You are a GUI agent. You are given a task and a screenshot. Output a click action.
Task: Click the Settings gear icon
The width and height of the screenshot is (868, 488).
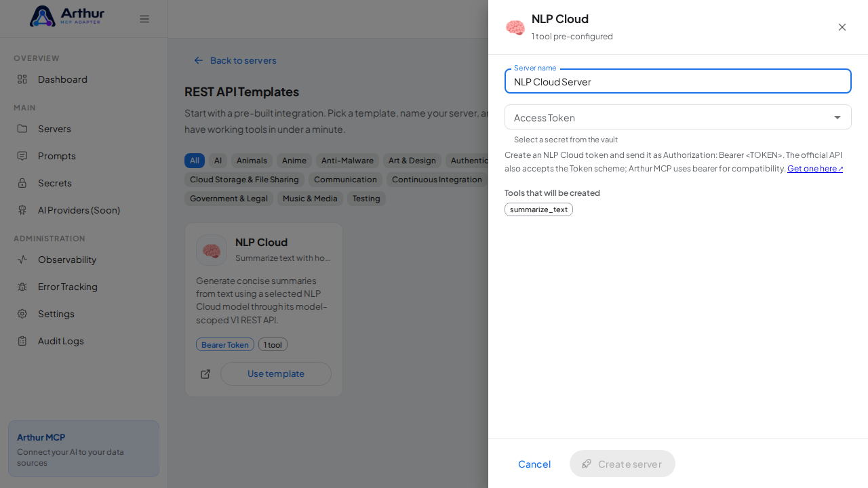pos(22,314)
